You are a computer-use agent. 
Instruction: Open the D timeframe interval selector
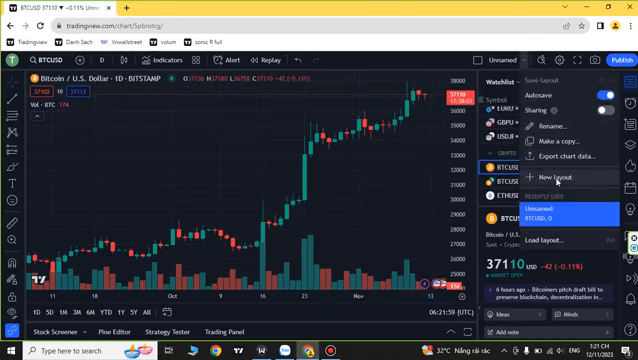tap(102, 60)
